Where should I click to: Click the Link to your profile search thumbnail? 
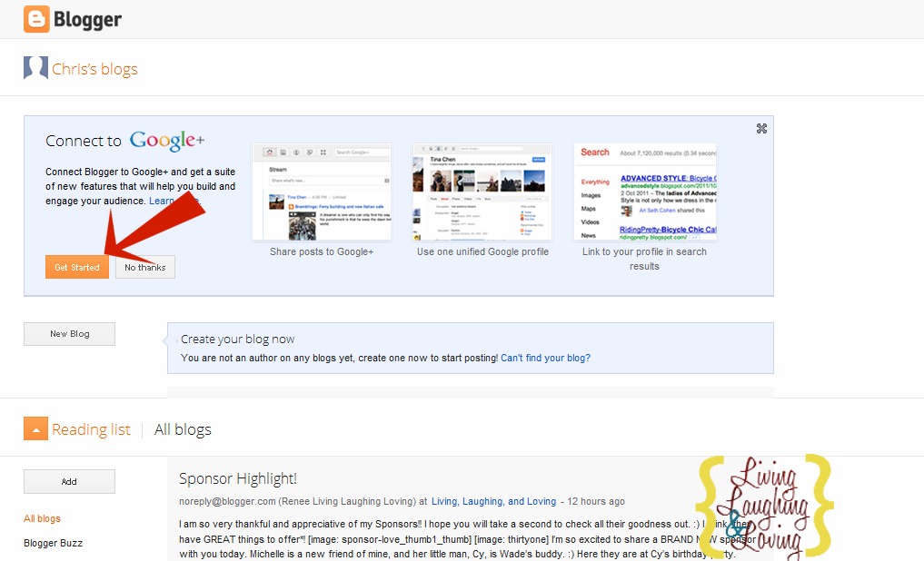(x=645, y=192)
